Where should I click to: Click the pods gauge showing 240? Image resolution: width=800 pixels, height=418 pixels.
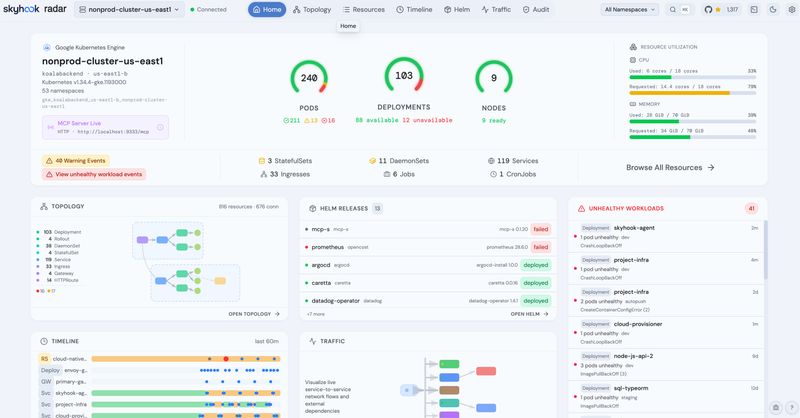309,78
